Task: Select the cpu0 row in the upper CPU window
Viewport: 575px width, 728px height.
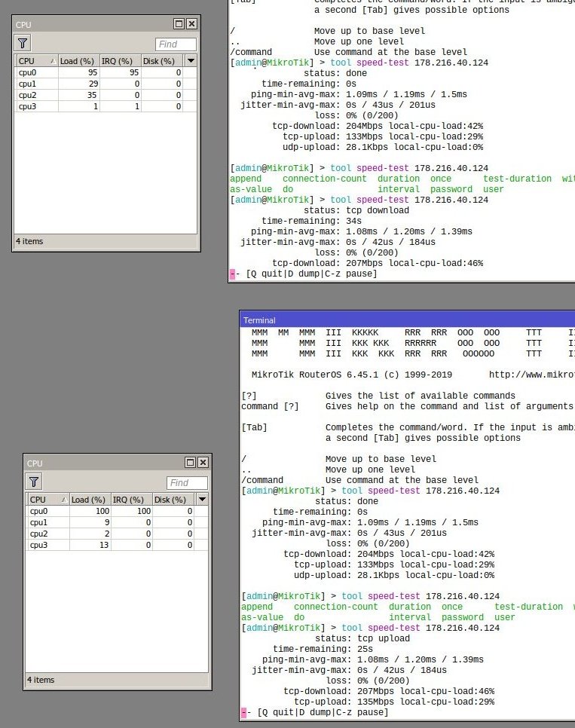Action: click(106, 72)
